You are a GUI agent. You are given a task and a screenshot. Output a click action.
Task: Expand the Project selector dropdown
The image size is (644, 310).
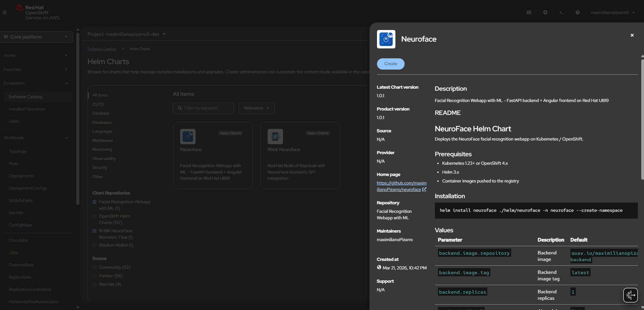tap(126, 34)
